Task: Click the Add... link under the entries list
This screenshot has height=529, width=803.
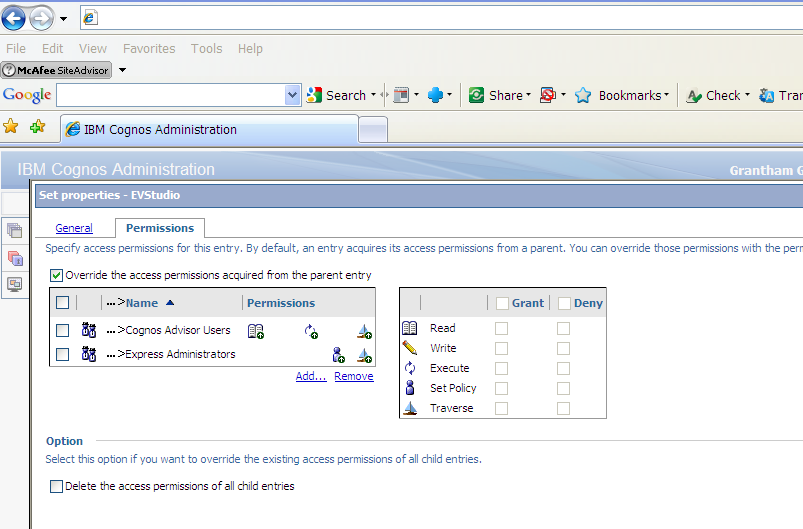Action: (311, 376)
